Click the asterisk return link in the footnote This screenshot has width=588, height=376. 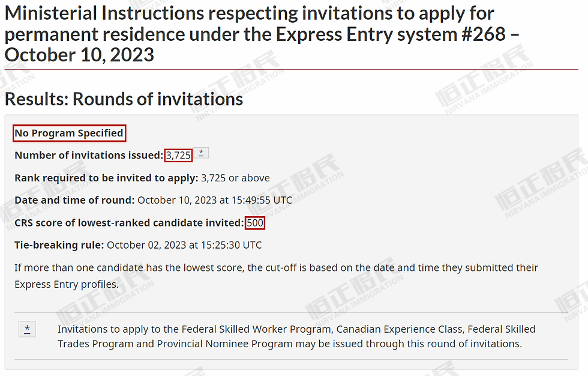pyautogui.click(x=27, y=329)
